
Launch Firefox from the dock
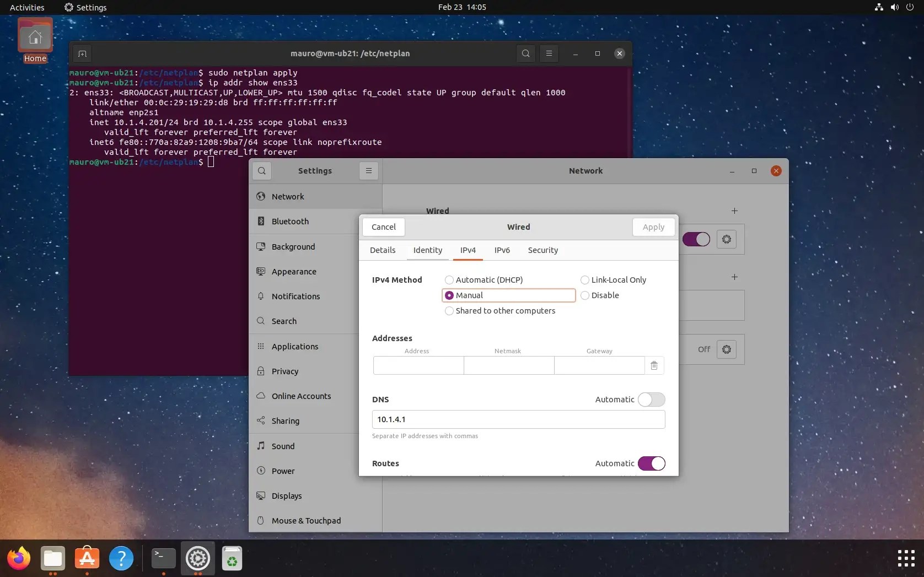coord(18,558)
